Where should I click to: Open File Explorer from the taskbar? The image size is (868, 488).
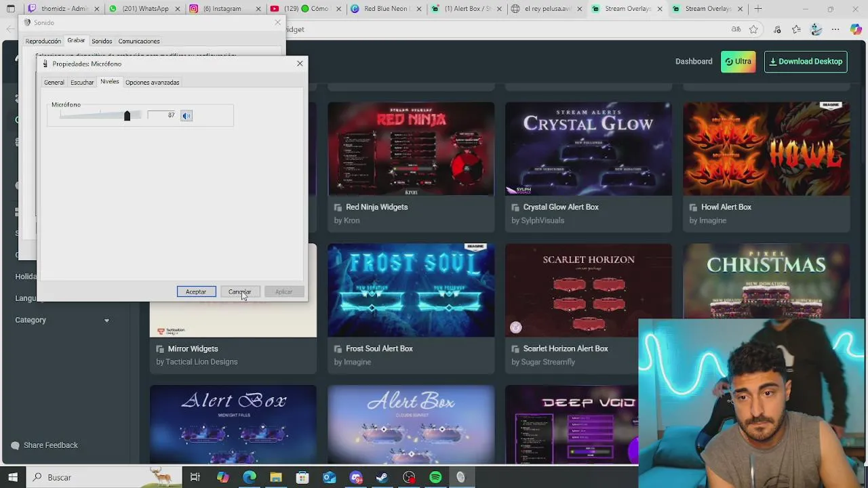tap(276, 477)
